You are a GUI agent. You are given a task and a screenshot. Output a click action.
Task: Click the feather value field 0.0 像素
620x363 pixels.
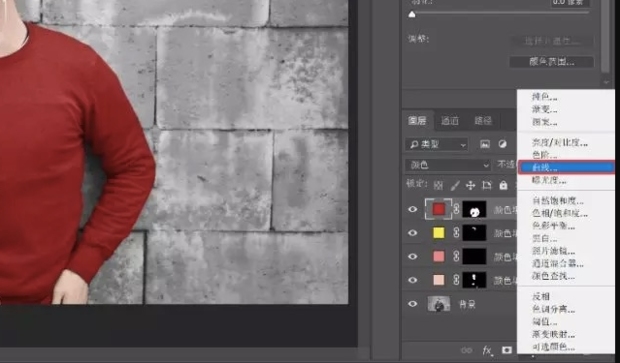pos(570,2)
